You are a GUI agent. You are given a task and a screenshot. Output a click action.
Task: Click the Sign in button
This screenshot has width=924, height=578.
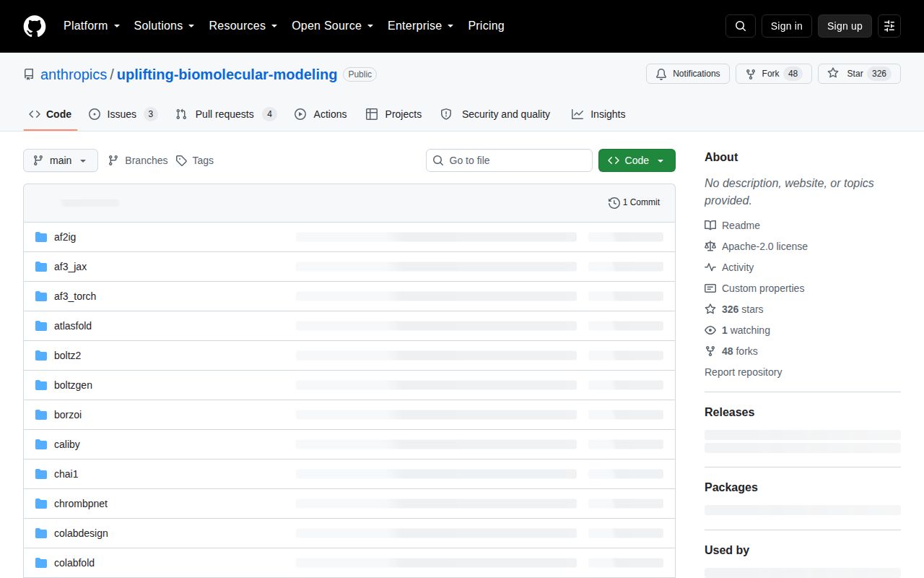(786, 26)
